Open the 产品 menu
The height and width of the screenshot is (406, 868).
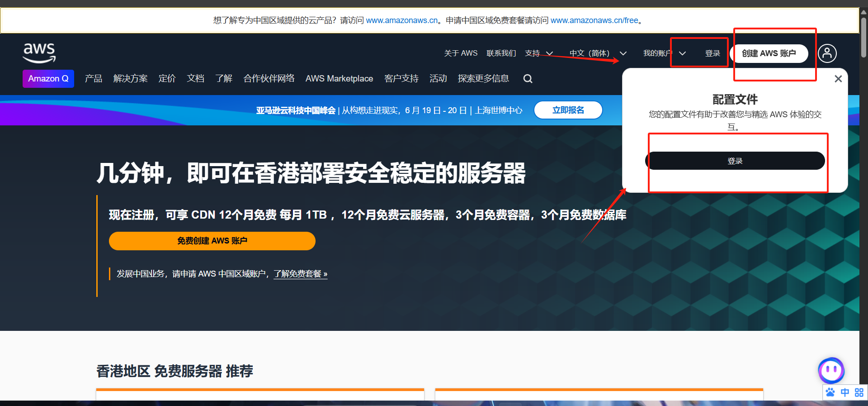pyautogui.click(x=94, y=79)
